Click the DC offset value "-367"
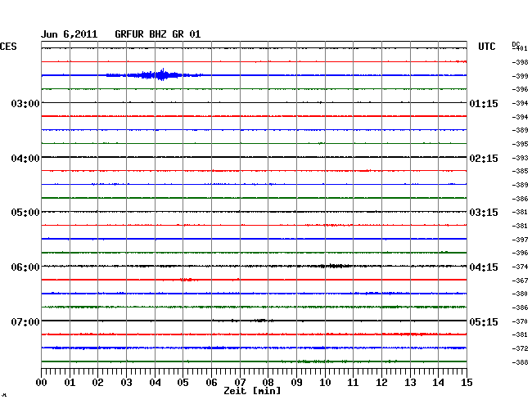This screenshot has height=404, width=532. 520,281
